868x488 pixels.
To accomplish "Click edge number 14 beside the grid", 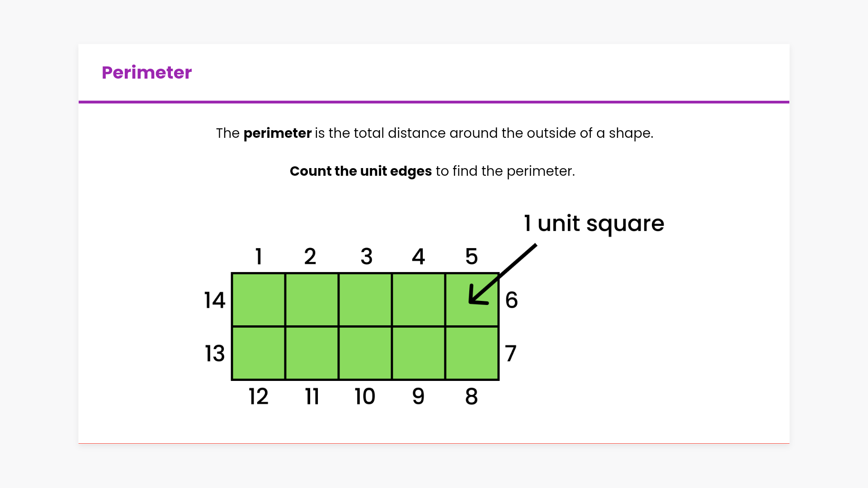I will pyautogui.click(x=215, y=300).
